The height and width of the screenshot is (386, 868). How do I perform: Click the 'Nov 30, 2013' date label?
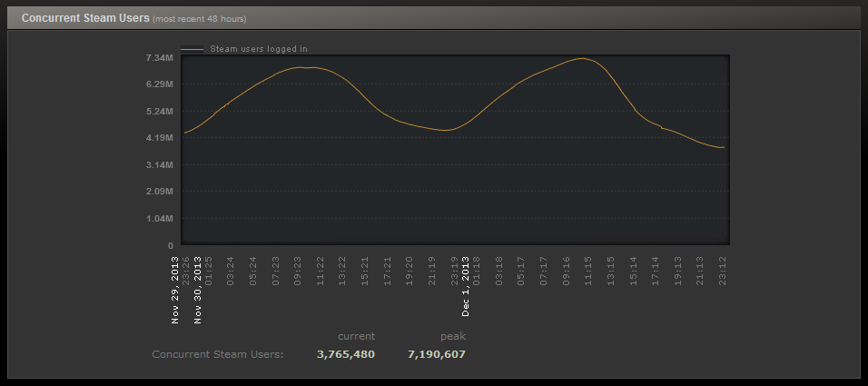tap(197, 290)
